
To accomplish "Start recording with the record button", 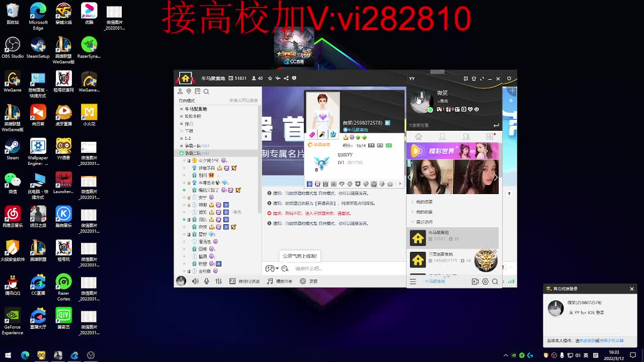I will 309,281.
